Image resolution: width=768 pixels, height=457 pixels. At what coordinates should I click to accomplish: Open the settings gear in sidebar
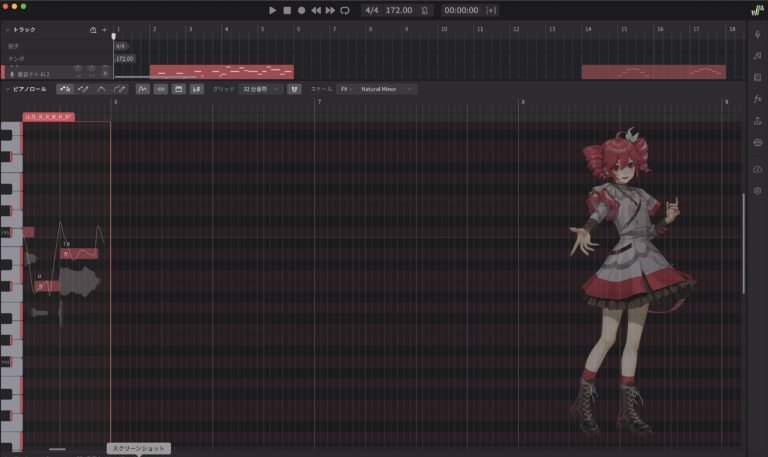click(758, 191)
